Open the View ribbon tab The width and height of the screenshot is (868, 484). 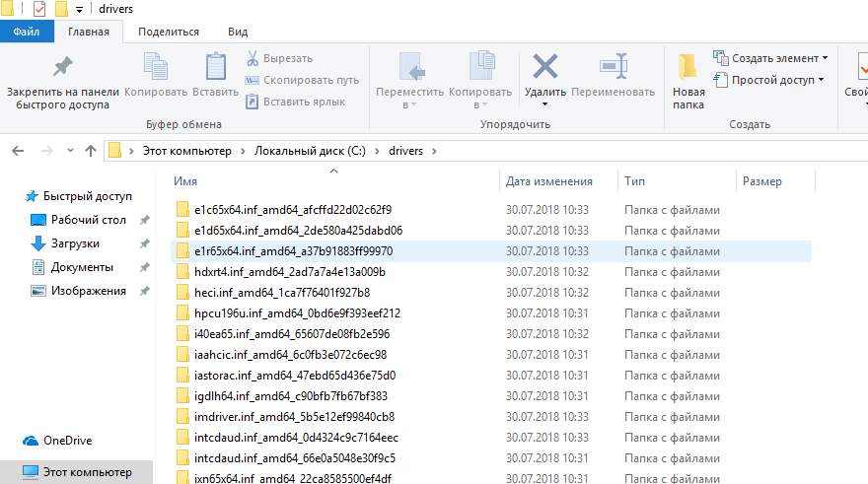tap(238, 32)
